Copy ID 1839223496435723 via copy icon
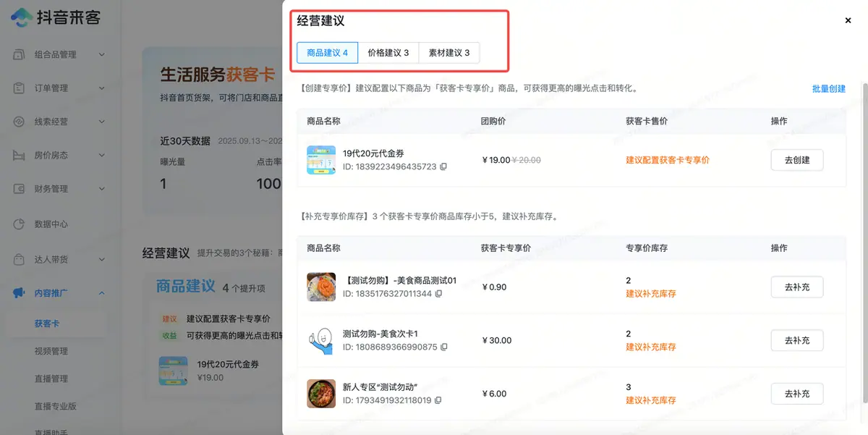868x435 pixels. tap(443, 166)
